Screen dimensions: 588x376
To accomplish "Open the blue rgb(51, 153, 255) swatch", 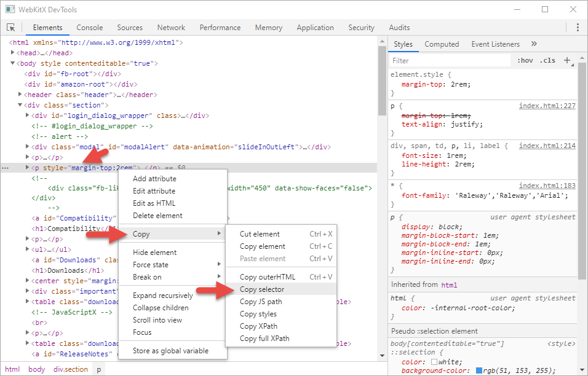I will [479, 370].
